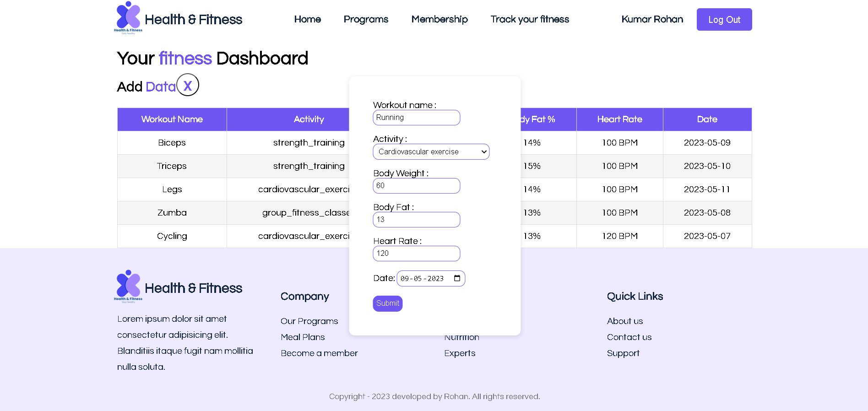The image size is (868, 411).
Task: Click the Quick Links footer heading
Action: click(635, 297)
